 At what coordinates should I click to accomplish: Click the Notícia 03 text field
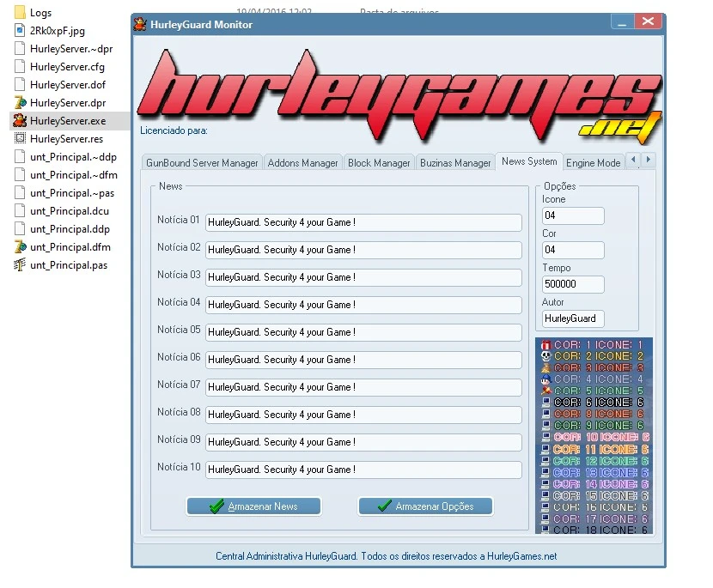[363, 277]
